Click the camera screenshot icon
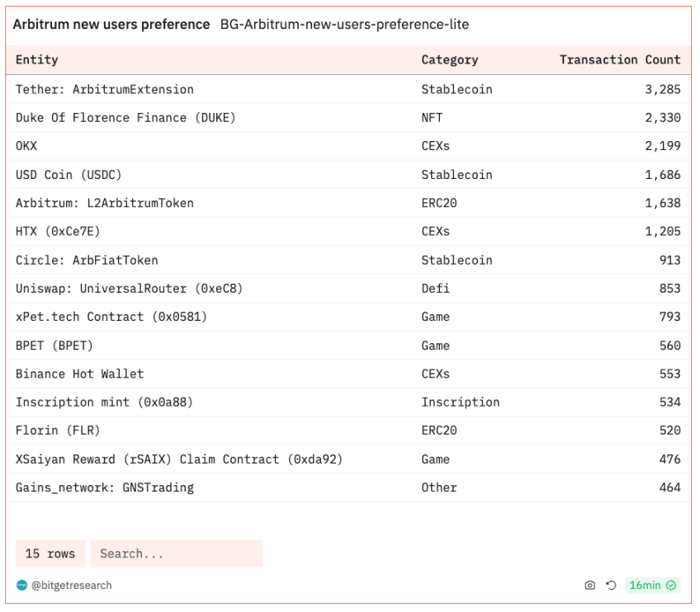 point(589,586)
